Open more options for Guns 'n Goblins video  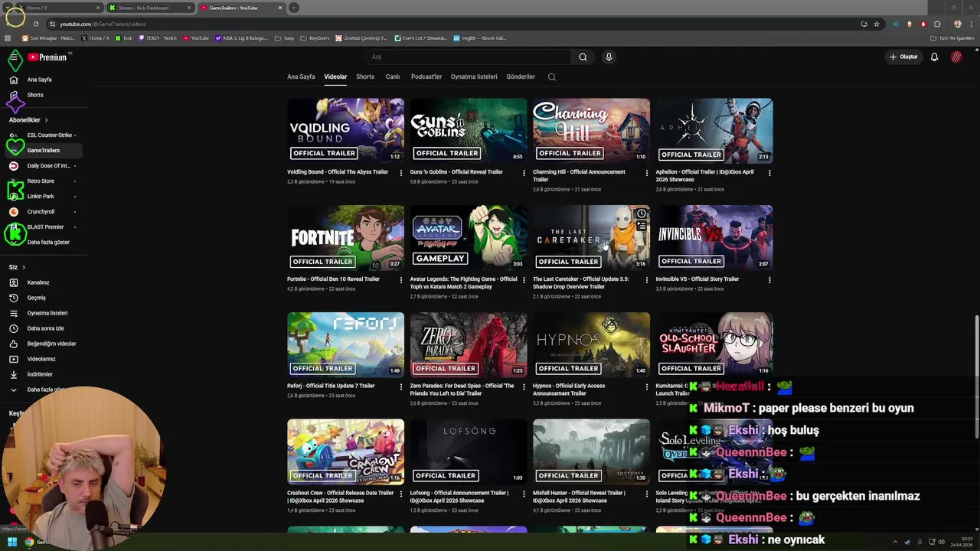(524, 173)
